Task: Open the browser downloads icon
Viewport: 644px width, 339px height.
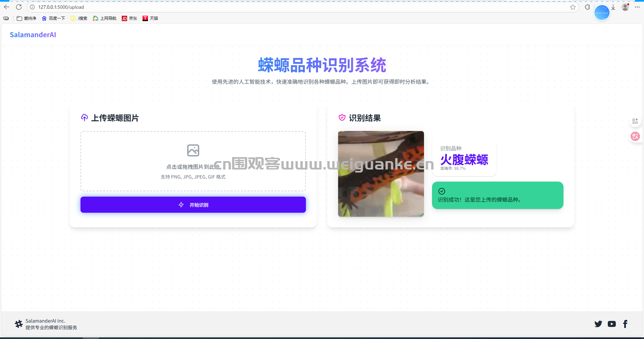Action: click(613, 7)
